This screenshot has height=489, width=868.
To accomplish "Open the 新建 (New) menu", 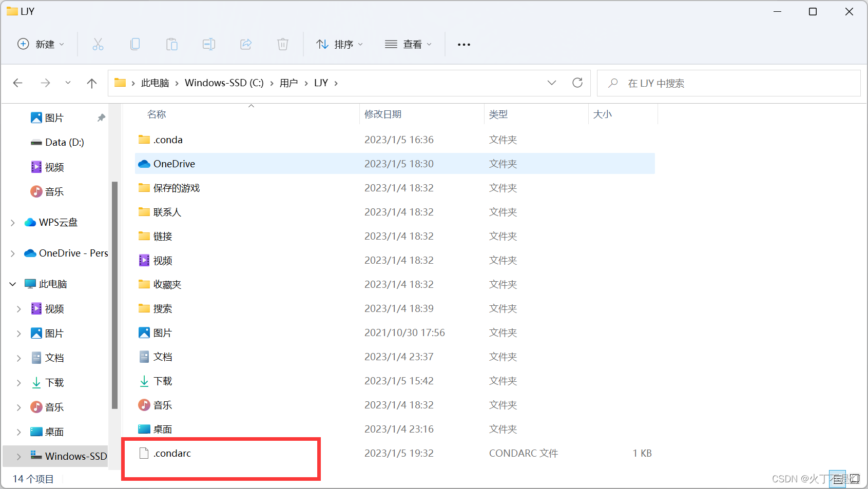I will click(x=41, y=45).
